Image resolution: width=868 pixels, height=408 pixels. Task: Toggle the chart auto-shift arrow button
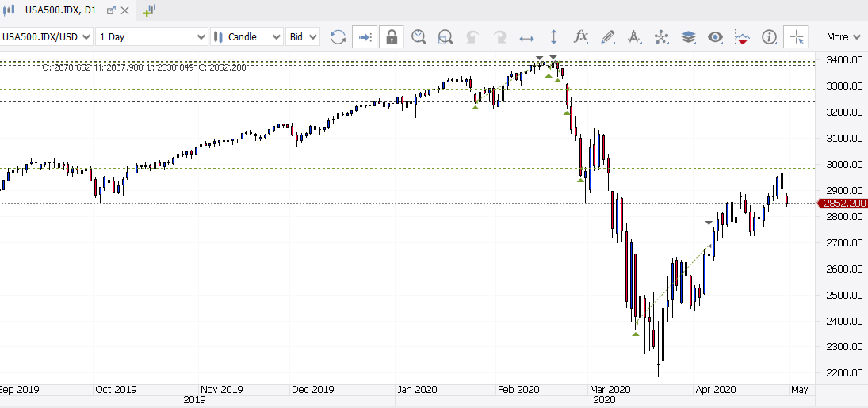click(x=365, y=37)
